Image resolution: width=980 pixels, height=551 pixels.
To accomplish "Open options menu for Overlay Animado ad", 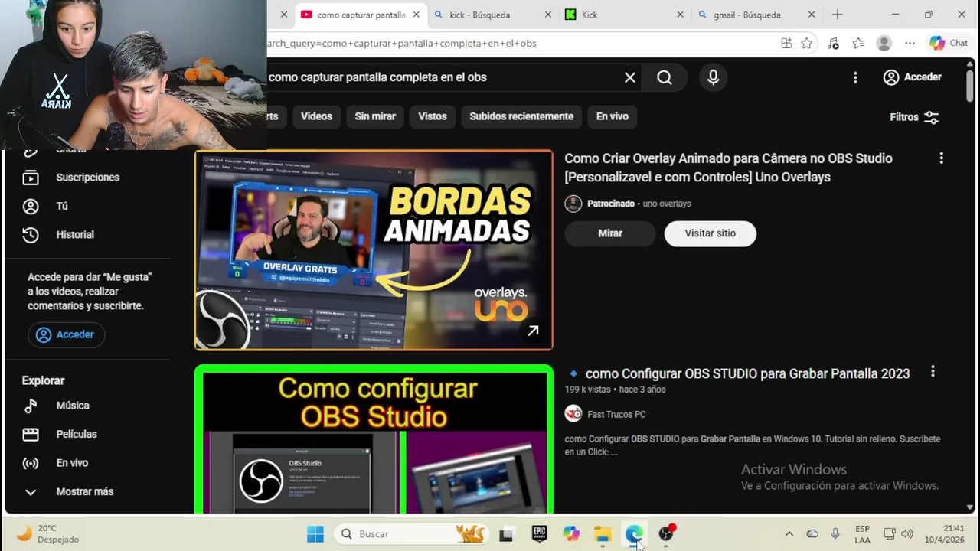I will [x=941, y=158].
